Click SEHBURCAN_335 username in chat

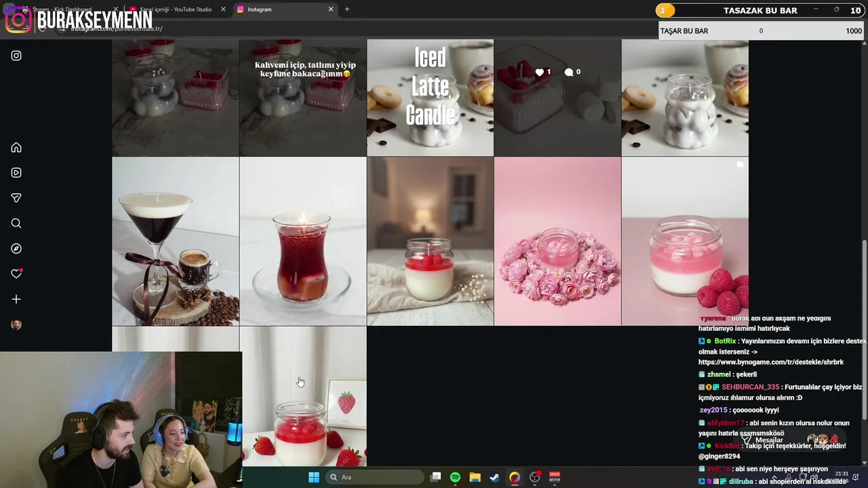point(750,387)
